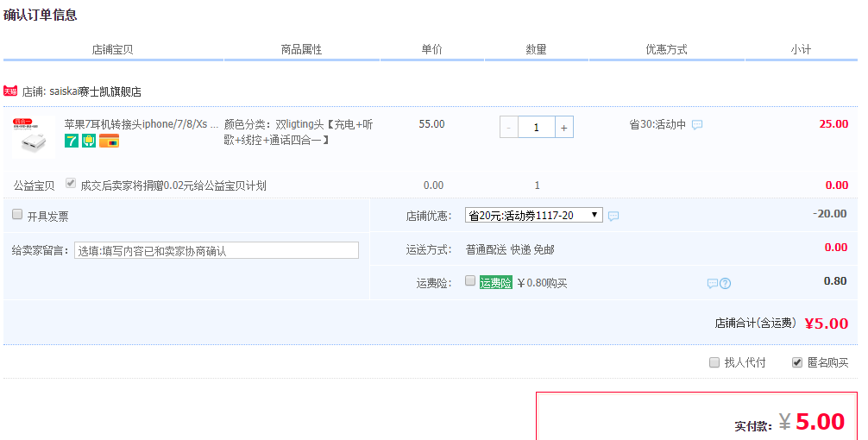Enable the 找人代付 checkbox
Image resolution: width=868 pixels, height=440 pixels.
(714, 362)
